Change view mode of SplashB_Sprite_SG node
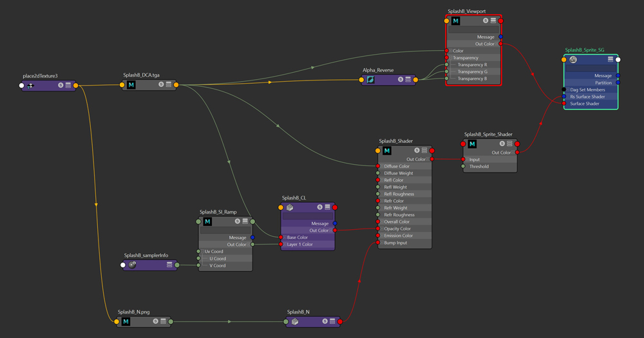This screenshot has width=644, height=338. (x=611, y=60)
